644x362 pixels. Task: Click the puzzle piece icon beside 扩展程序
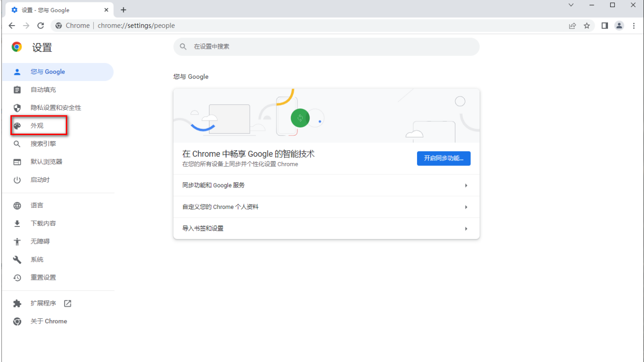pos(17,303)
